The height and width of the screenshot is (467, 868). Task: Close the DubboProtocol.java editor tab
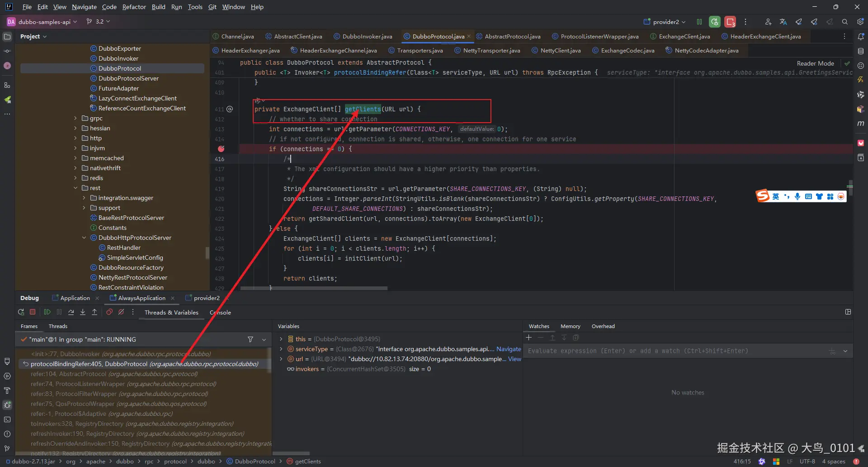point(469,37)
